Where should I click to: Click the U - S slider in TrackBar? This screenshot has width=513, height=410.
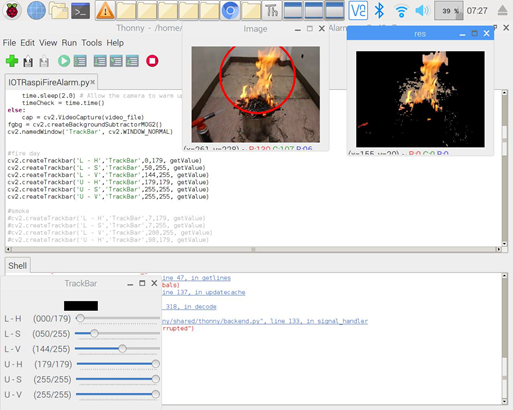(118, 379)
